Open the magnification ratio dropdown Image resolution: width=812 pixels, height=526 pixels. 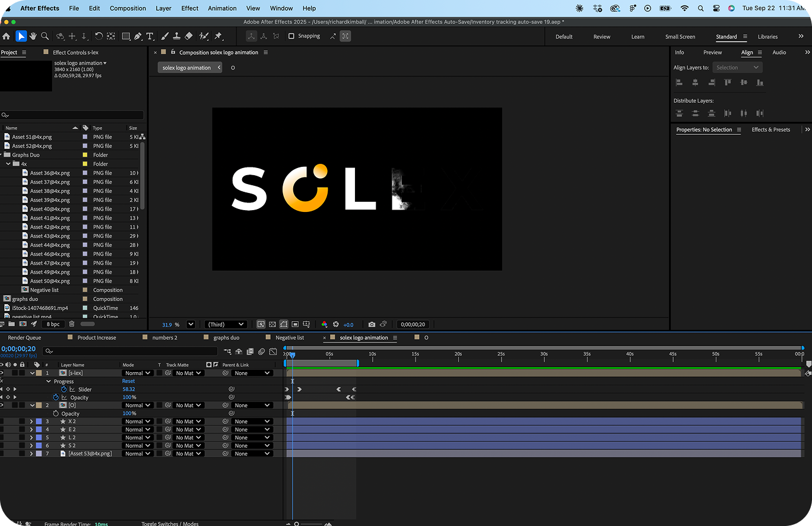click(191, 325)
